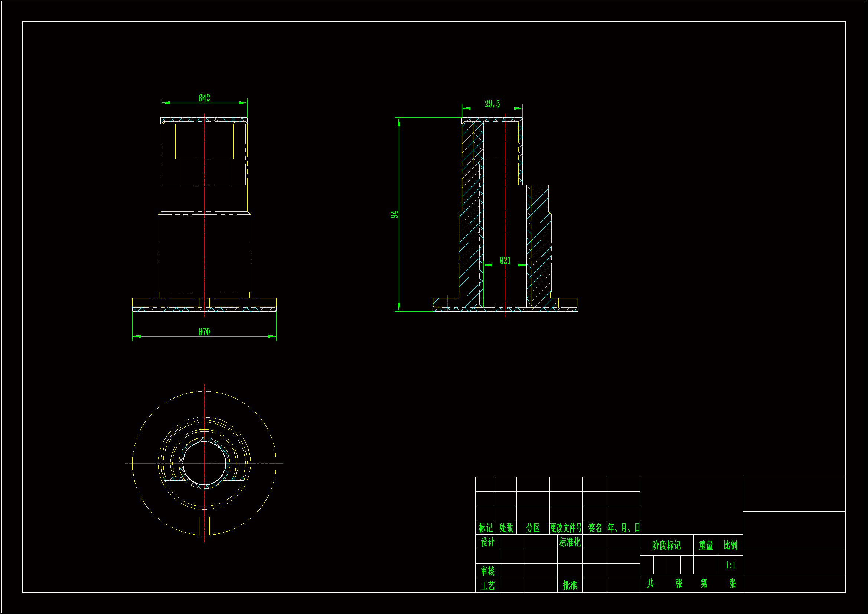Click the 重量 title block cell
This screenshot has height=614, width=868.
pos(705,545)
